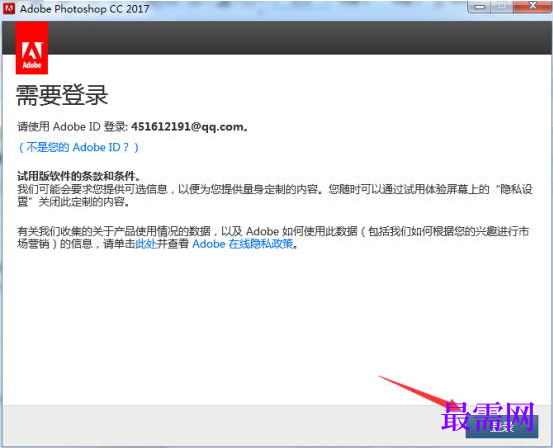This screenshot has height=448, width=553.
Task: Click the Adobe Photoshop CC 2017 title text
Action: [x=85, y=9]
